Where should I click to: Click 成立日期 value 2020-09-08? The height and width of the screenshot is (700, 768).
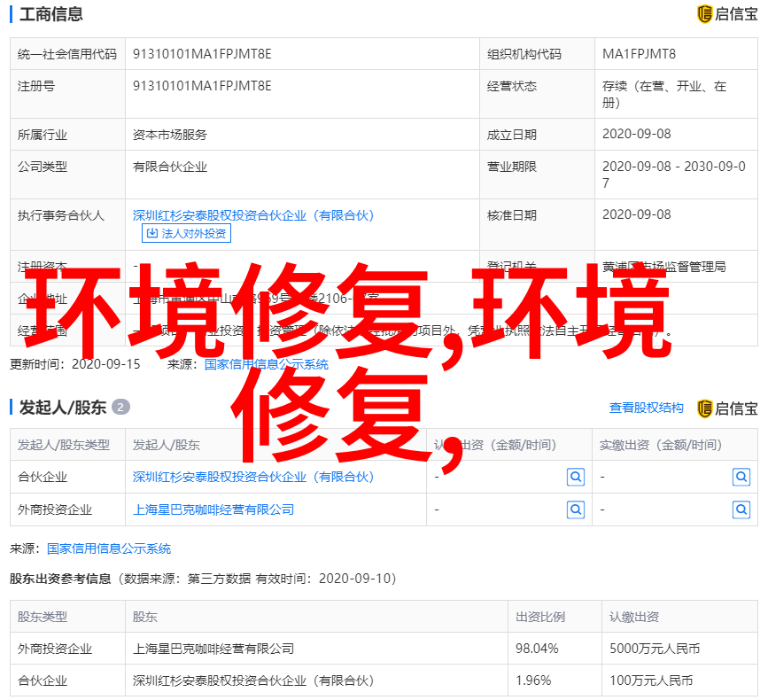tap(636, 134)
